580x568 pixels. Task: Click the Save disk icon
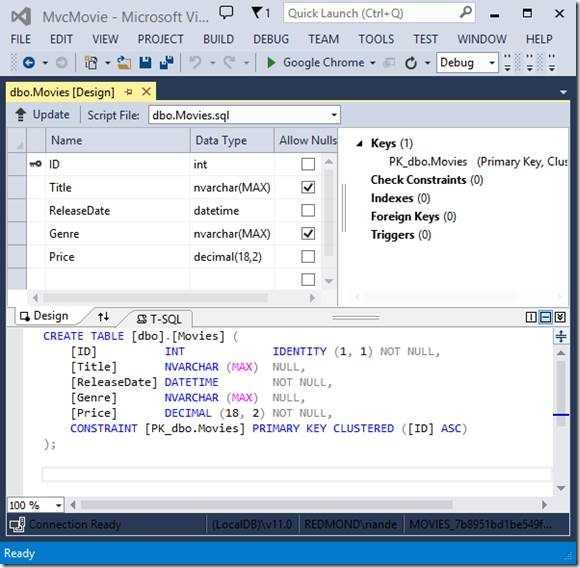[145, 62]
